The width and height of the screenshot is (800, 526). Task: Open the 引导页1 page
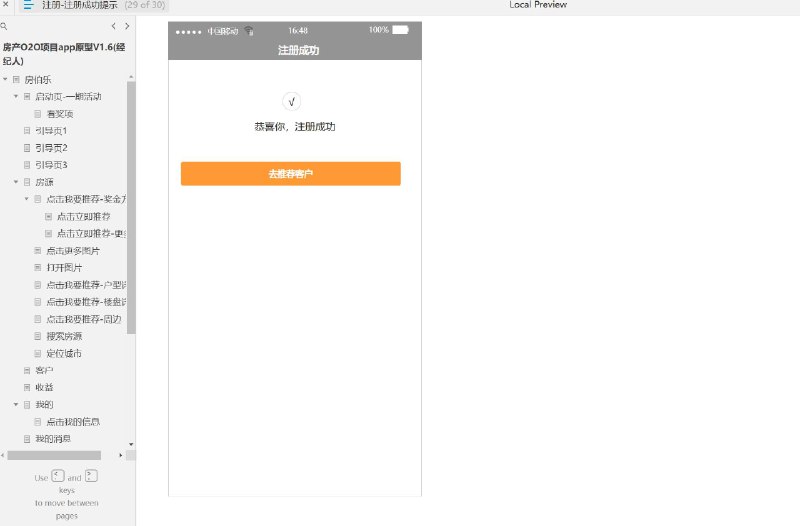(x=51, y=131)
